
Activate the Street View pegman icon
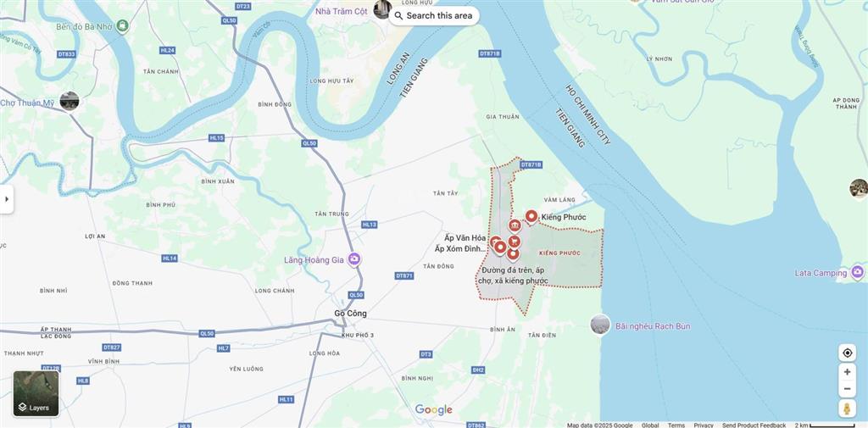pos(847,409)
